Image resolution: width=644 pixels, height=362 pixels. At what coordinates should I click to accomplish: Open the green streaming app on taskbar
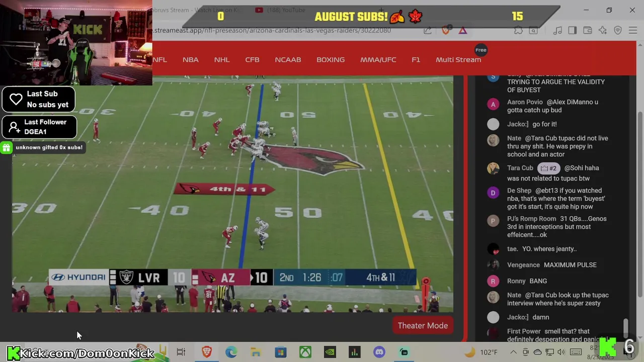tap(404, 352)
